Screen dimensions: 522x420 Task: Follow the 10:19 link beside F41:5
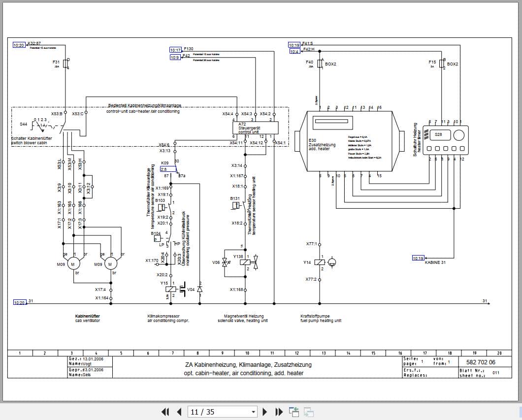point(294,45)
